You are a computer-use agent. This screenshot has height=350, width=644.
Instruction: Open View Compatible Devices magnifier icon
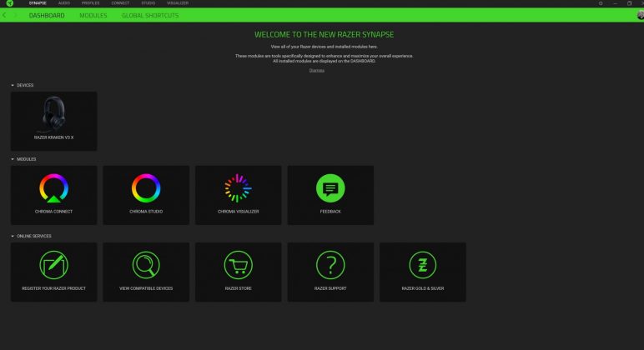146,265
